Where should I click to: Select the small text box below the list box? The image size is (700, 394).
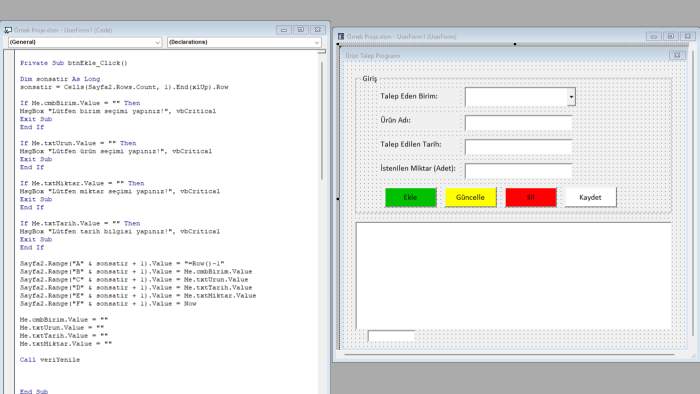[x=392, y=336]
